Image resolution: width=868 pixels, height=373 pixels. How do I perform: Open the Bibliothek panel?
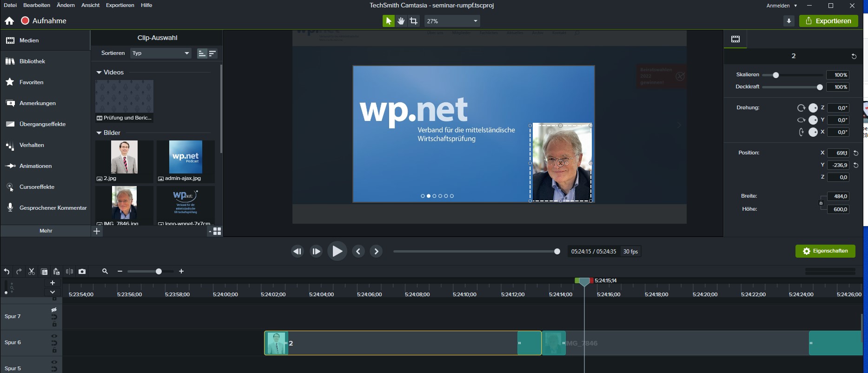point(45,61)
